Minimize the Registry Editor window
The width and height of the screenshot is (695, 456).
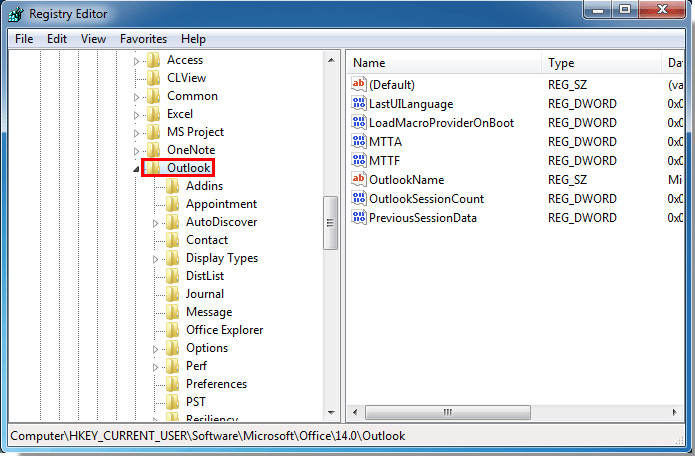598,9
